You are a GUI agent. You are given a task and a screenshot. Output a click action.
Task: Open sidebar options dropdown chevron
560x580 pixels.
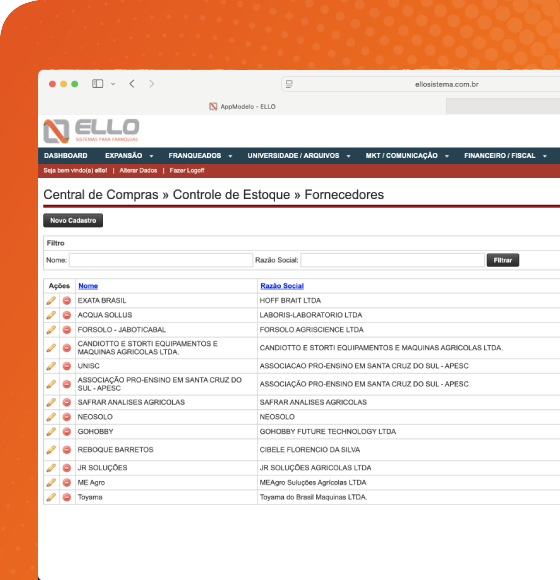click(113, 84)
